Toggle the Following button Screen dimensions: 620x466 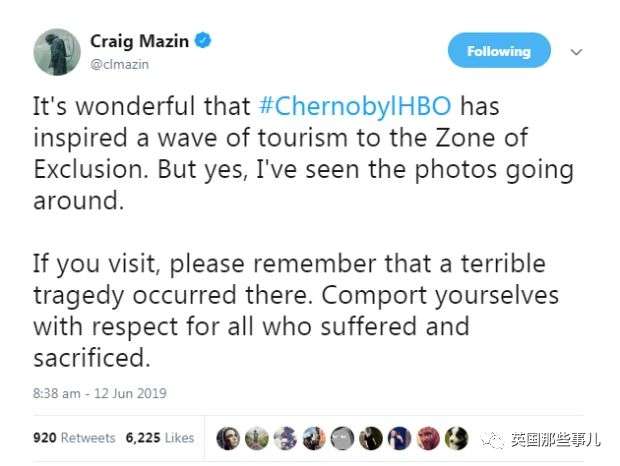(499, 50)
